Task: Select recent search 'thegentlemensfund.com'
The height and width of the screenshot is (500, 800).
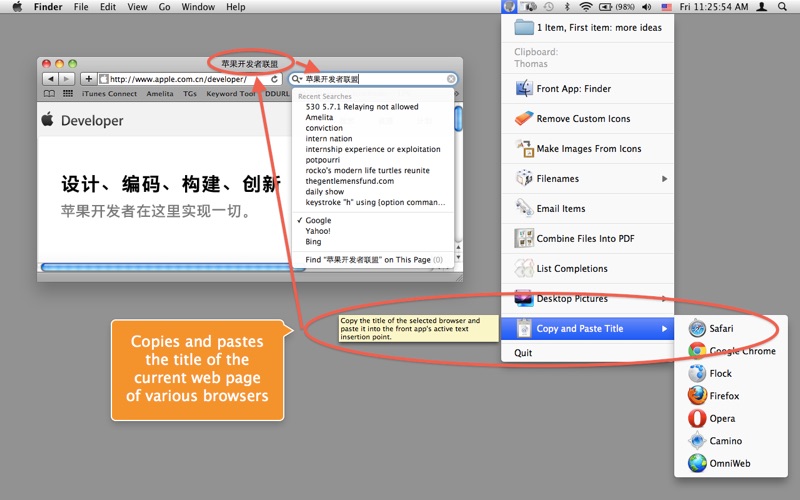Action: click(x=349, y=181)
